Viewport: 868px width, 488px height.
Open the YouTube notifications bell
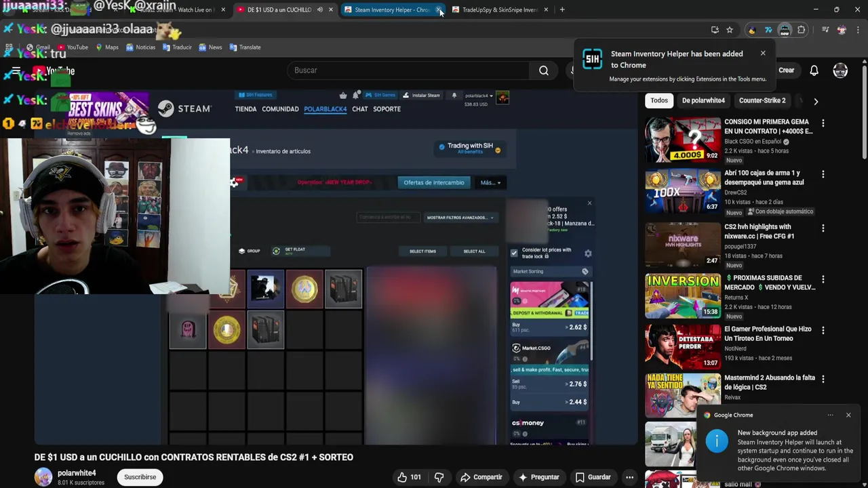click(814, 70)
